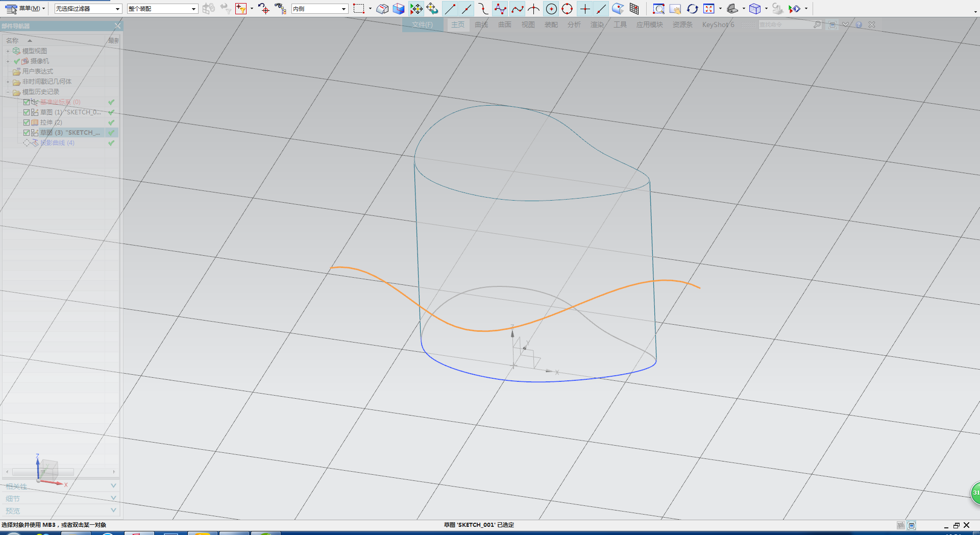Open the 整个装配 scope dropdown
The width and height of the screenshot is (980, 535).
162,9
